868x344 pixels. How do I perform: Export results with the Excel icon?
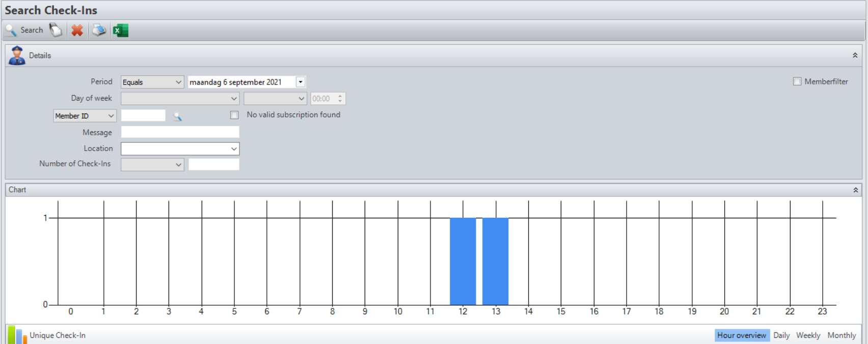click(121, 31)
